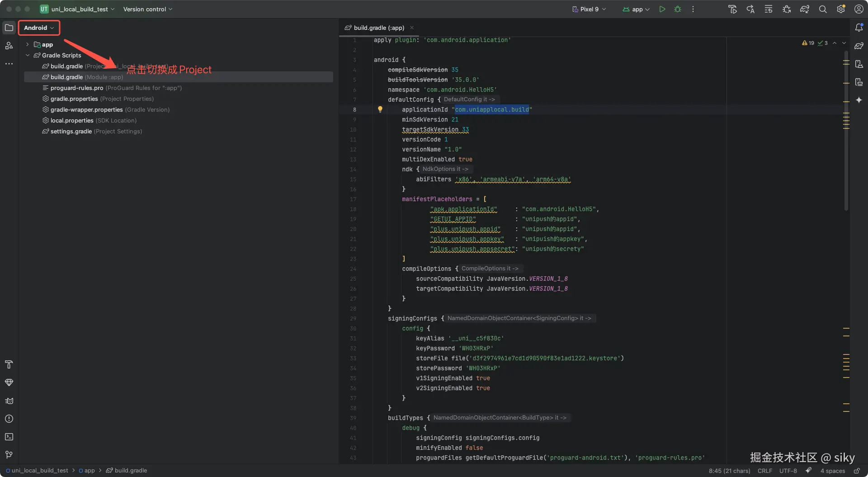This screenshot has width=868, height=477.
Task: Expand the app module tree node
Action: [28, 44]
